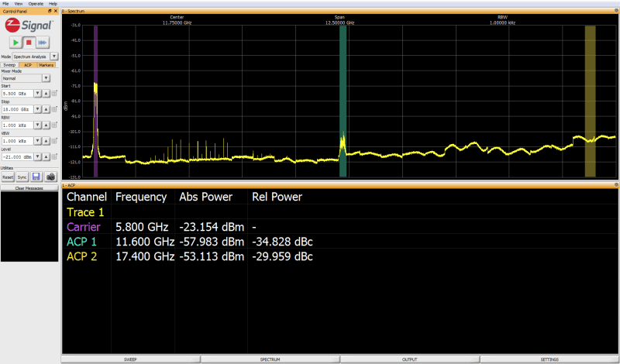
Task: Decrease Level with down arrow
Action: (37, 156)
